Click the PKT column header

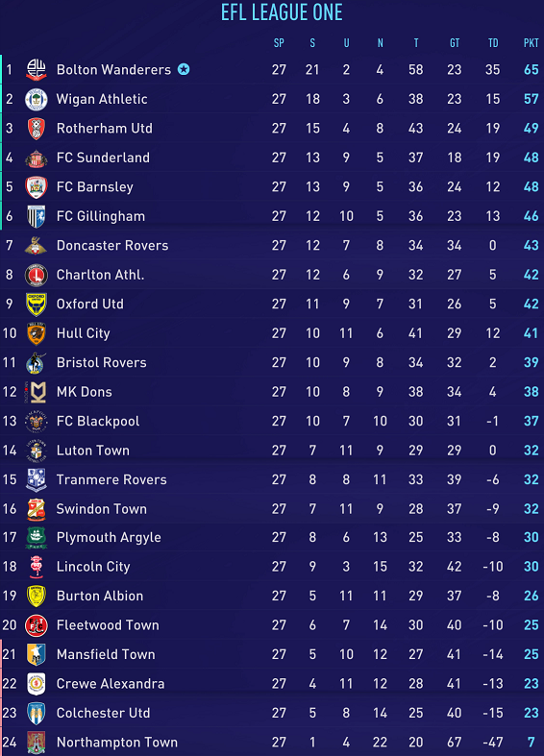click(531, 43)
